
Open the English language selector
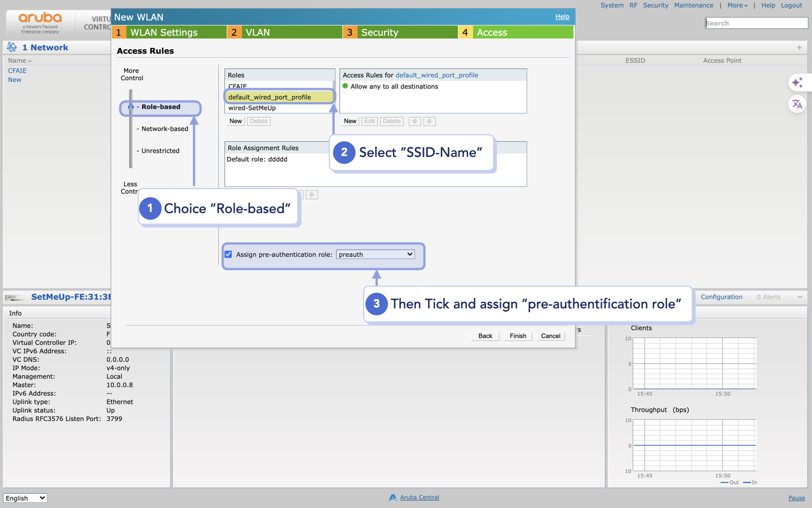[x=25, y=498]
